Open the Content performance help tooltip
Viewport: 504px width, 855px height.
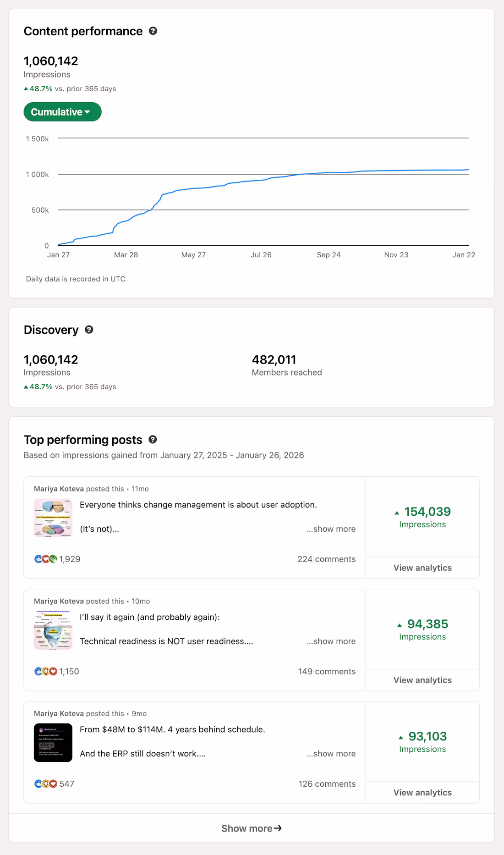(x=153, y=31)
